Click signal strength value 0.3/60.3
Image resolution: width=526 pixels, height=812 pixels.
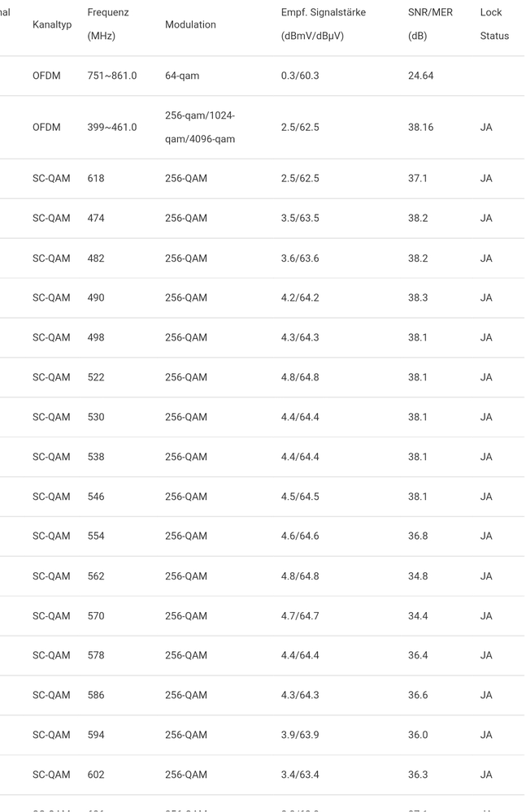click(300, 76)
